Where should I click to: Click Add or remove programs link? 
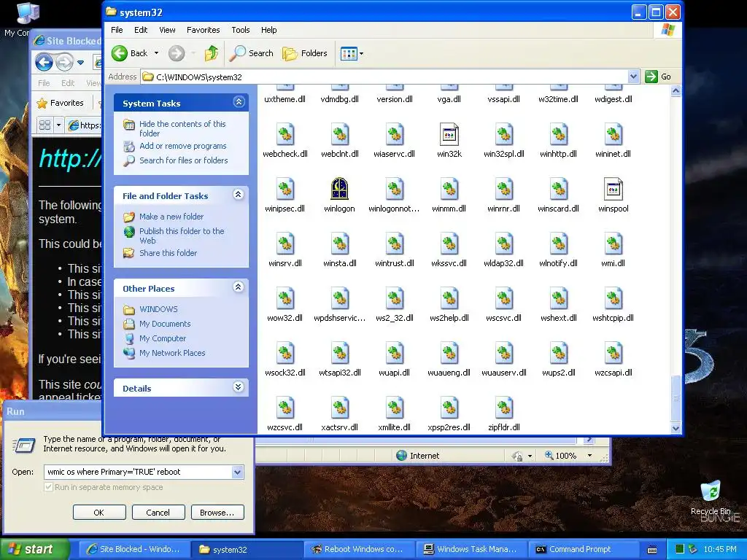point(182,146)
